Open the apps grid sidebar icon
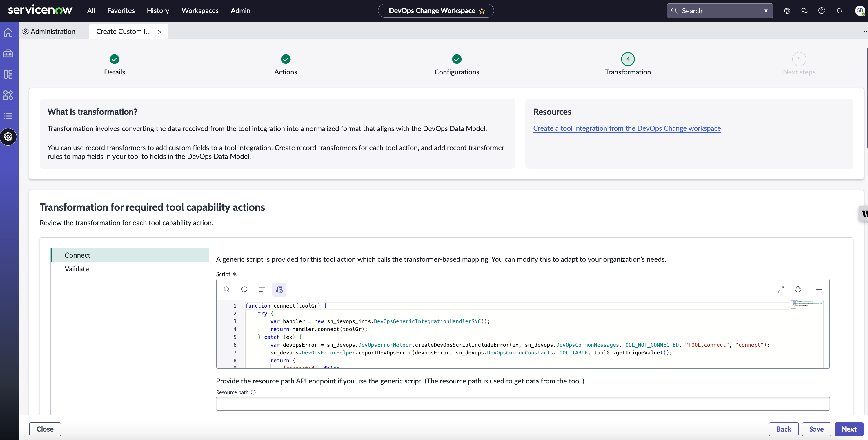This screenshot has height=440, width=868. point(8,95)
